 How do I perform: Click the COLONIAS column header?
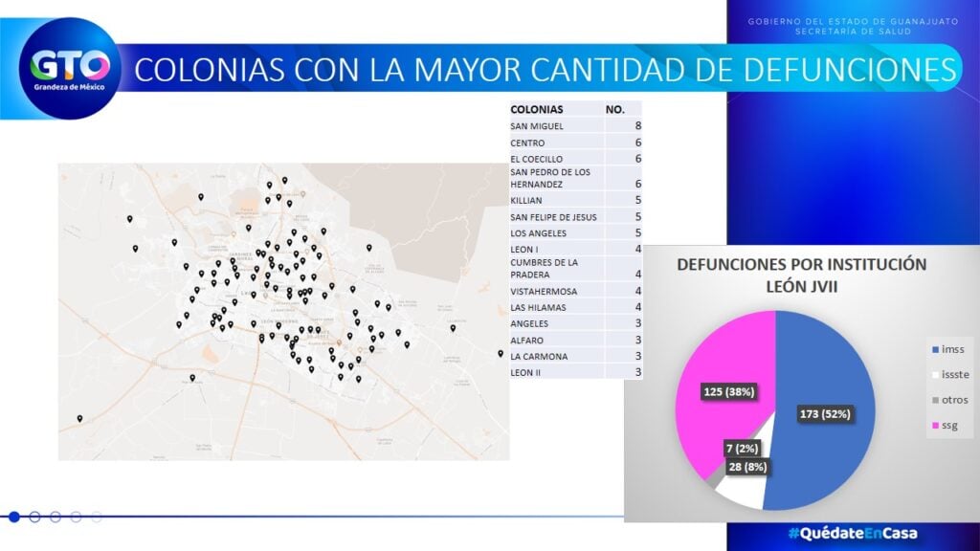[x=537, y=109]
